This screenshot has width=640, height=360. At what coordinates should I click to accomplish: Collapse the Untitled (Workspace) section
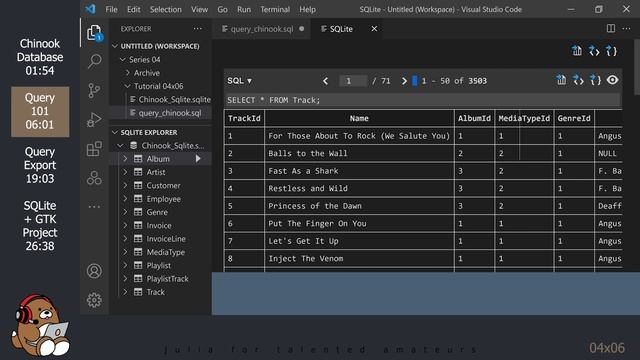[115, 46]
